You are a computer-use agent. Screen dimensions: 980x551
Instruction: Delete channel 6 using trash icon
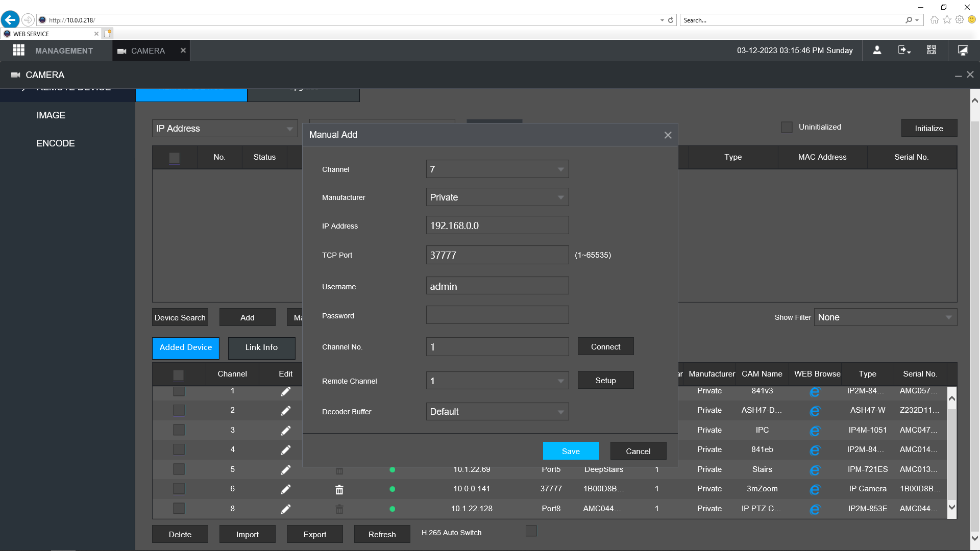click(x=339, y=490)
